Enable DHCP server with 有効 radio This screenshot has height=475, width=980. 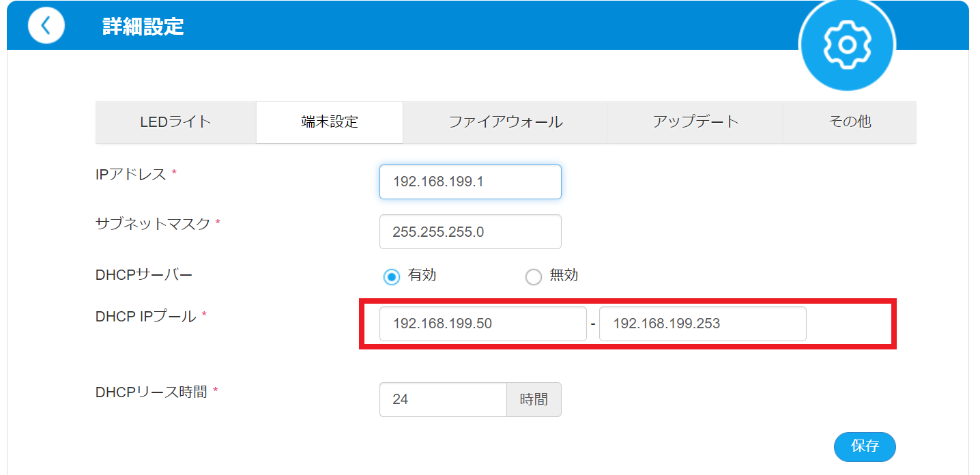pos(391,276)
